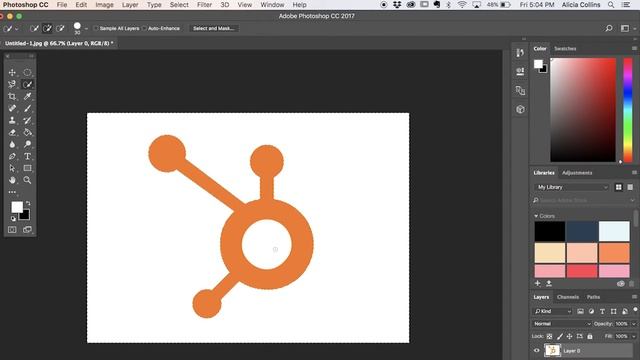Viewport: 640px width, 360px height.
Task: Select the Dodge tool
Action: click(x=27, y=144)
